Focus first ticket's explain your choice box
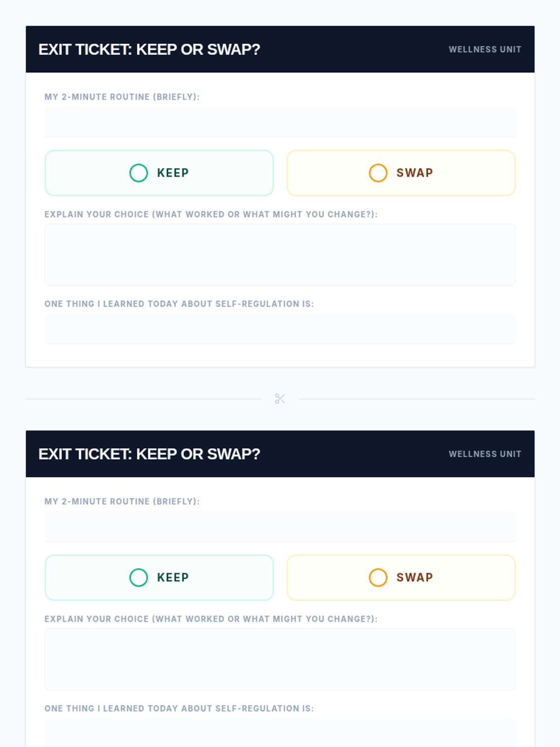Image resolution: width=560 pixels, height=747 pixels. pos(280,254)
